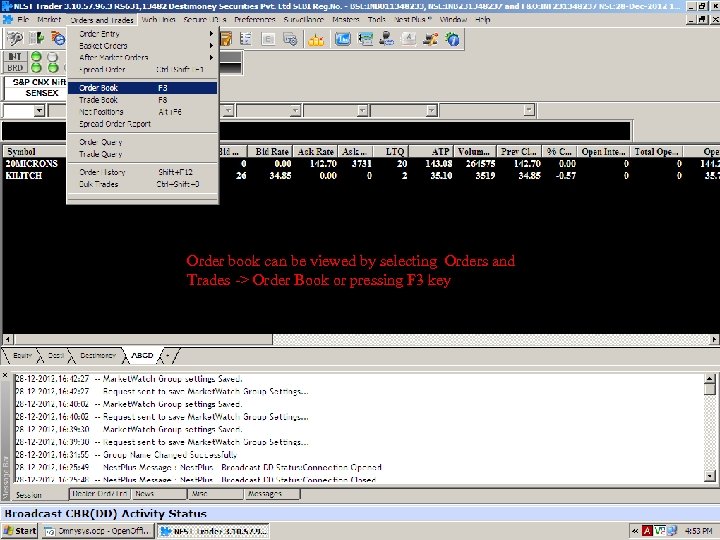Switch to the Equity market watch tab
The width and height of the screenshot is (720, 540).
(x=22, y=355)
